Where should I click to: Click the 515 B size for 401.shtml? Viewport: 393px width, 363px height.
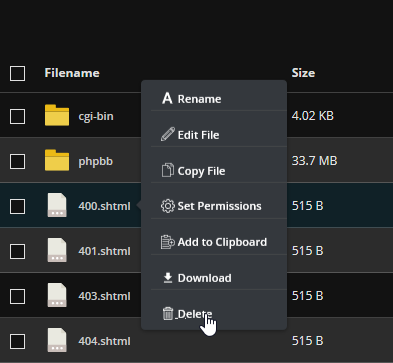pos(307,251)
